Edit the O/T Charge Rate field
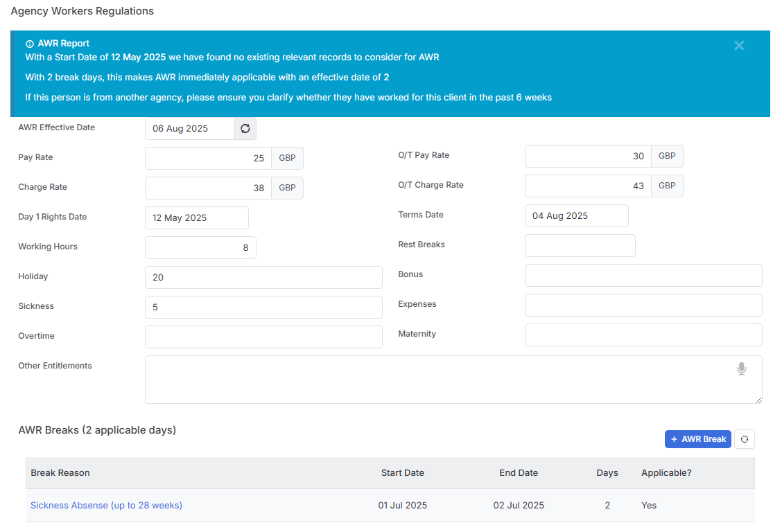This screenshot has height=532, width=773. tap(588, 186)
